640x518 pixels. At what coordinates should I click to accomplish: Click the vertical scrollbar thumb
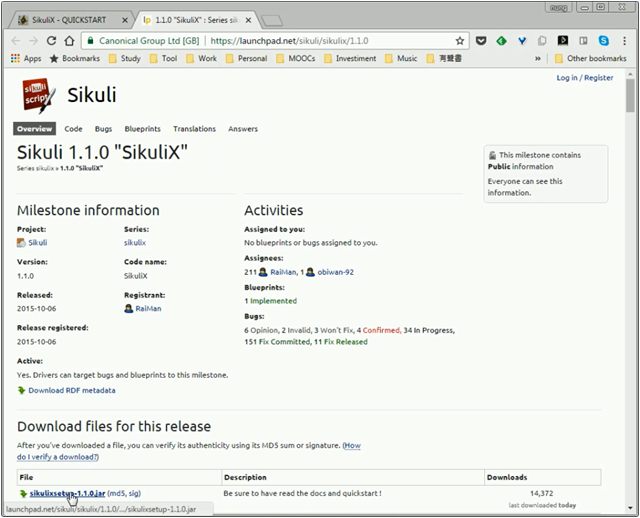point(631,95)
